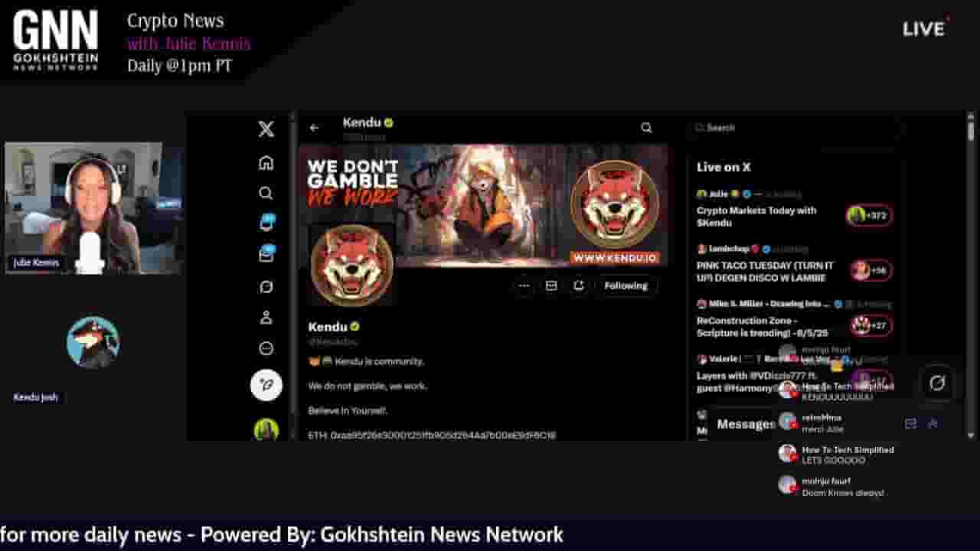Image resolution: width=980 pixels, height=551 pixels.
Task: Open the Messages drawer title
Action: pos(746,424)
